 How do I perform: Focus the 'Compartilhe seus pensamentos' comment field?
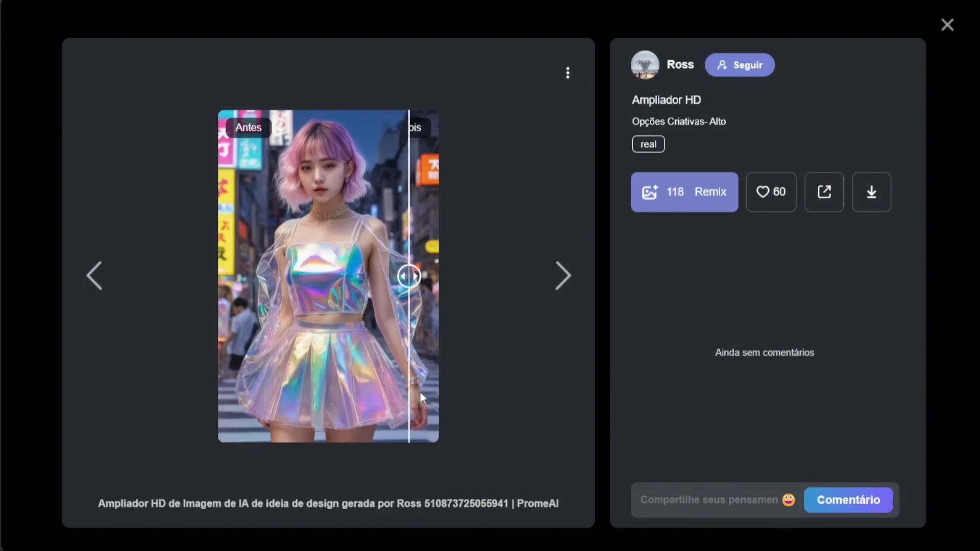tap(709, 499)
